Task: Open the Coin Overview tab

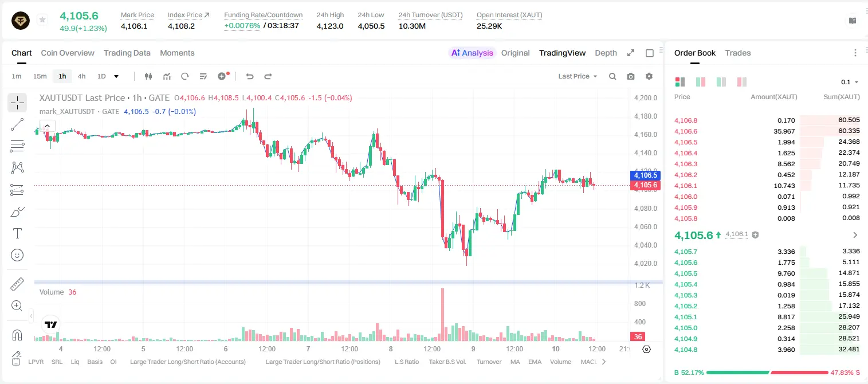Action: click(x=68, y=53)
